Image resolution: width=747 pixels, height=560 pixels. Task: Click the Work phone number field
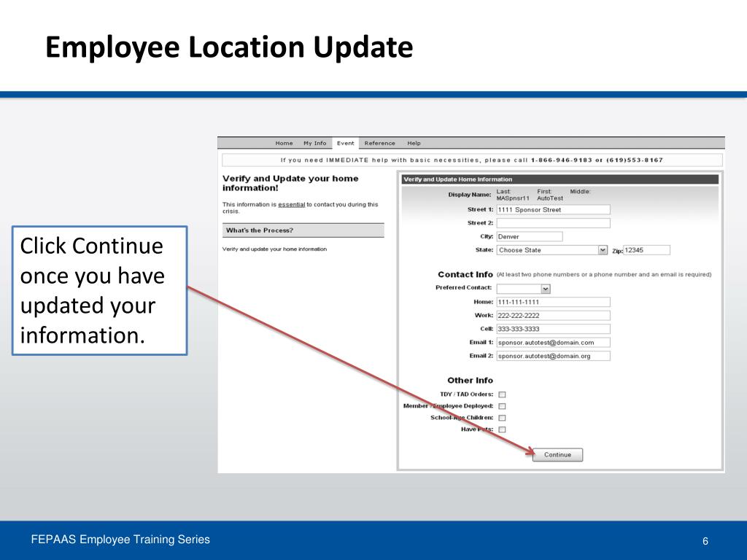click(x=553, y=315)
